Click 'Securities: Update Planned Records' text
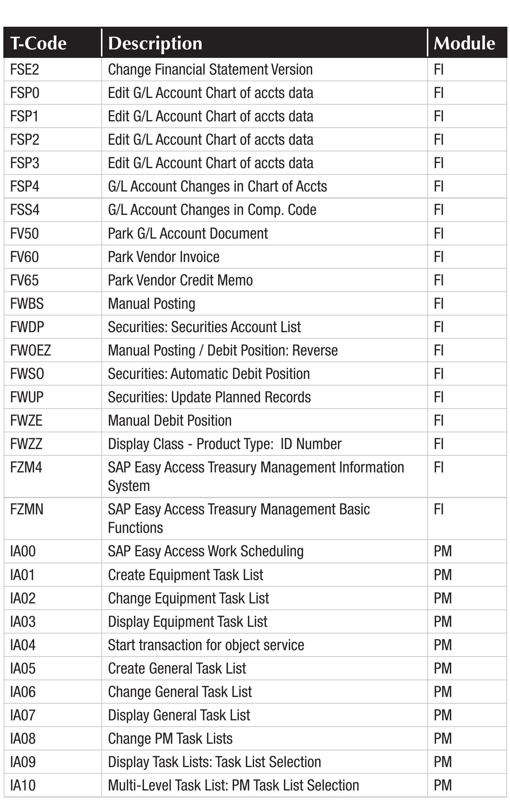Screen dimensions: 510x812 (209, 397)
